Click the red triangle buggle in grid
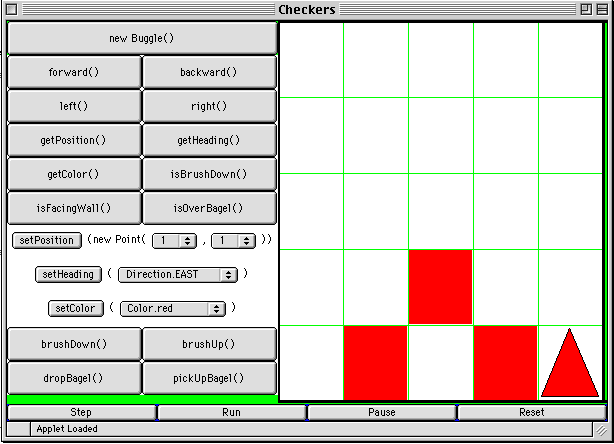 pos(570,365)
